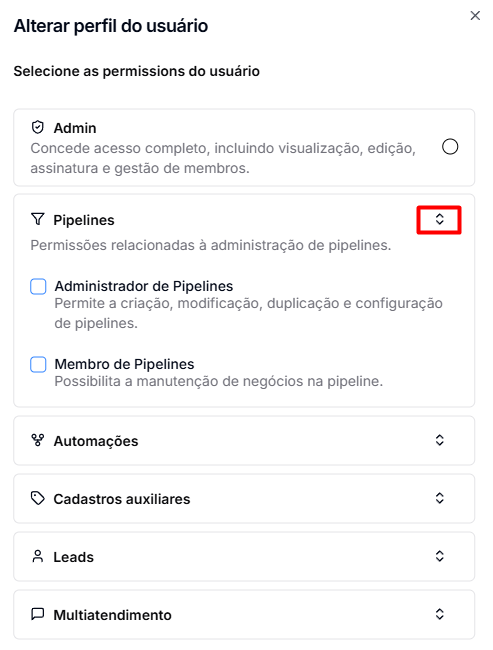Click the person icon beside Leads

[x=38, y=556]
